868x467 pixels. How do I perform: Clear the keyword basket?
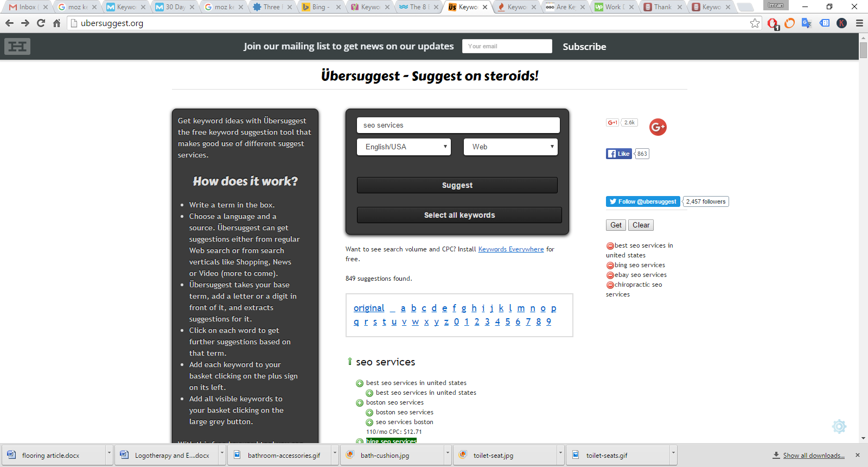[641, 225]
